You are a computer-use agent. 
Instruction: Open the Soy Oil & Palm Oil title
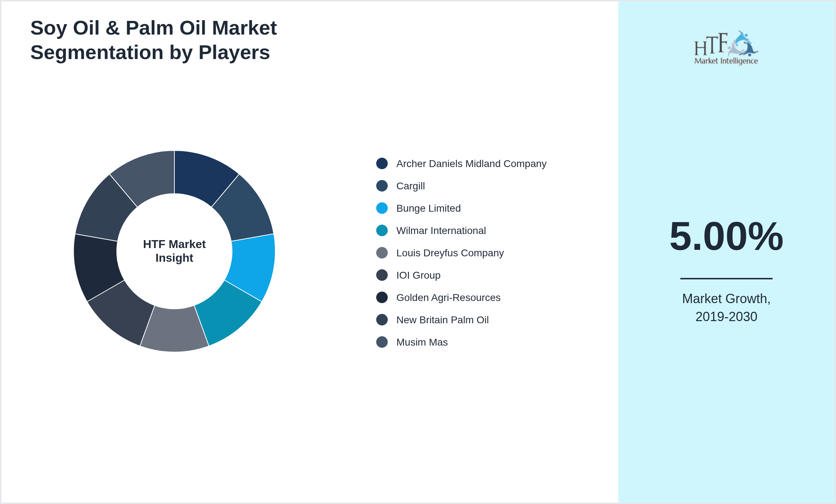(x=154, y=40)
